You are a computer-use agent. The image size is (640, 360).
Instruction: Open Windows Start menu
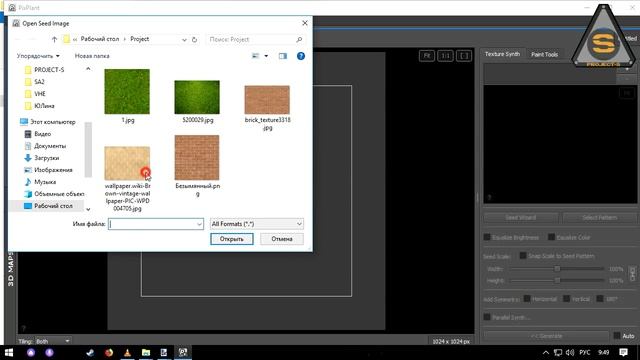pos(9,352)
